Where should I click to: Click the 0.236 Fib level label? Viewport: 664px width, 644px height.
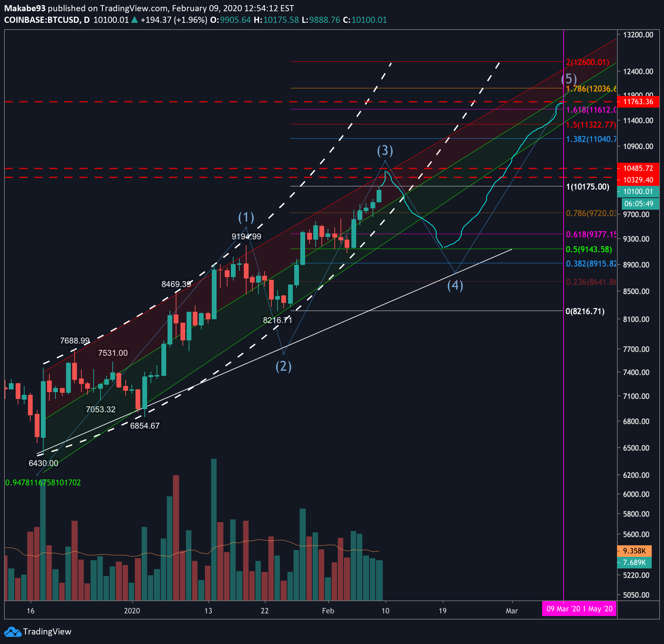point(591,282)
